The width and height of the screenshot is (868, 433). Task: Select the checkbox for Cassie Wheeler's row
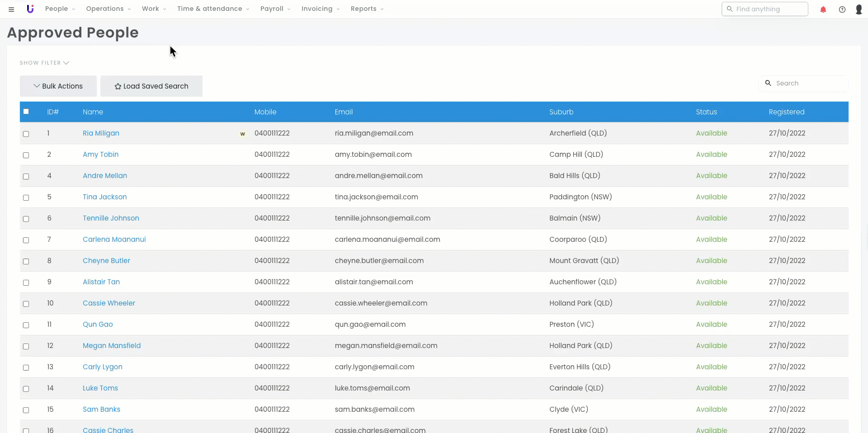coord(26,304)
